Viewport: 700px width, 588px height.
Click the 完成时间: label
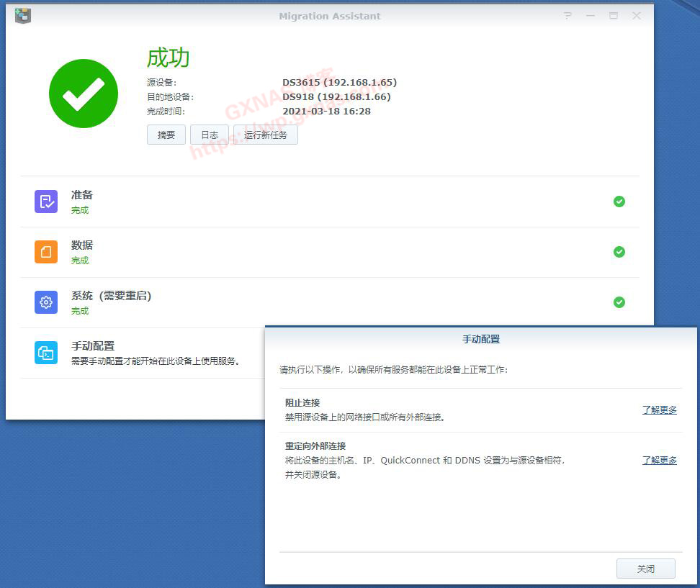166,111
